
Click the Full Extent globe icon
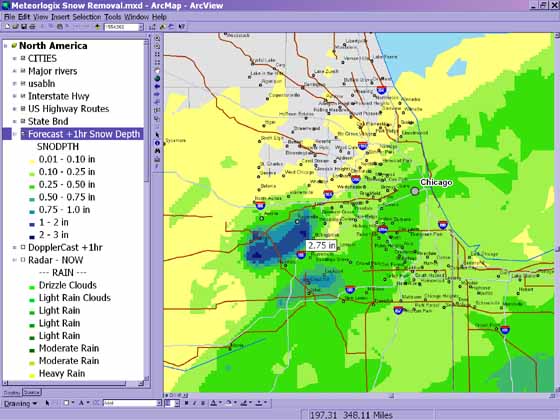coord(157,79)
